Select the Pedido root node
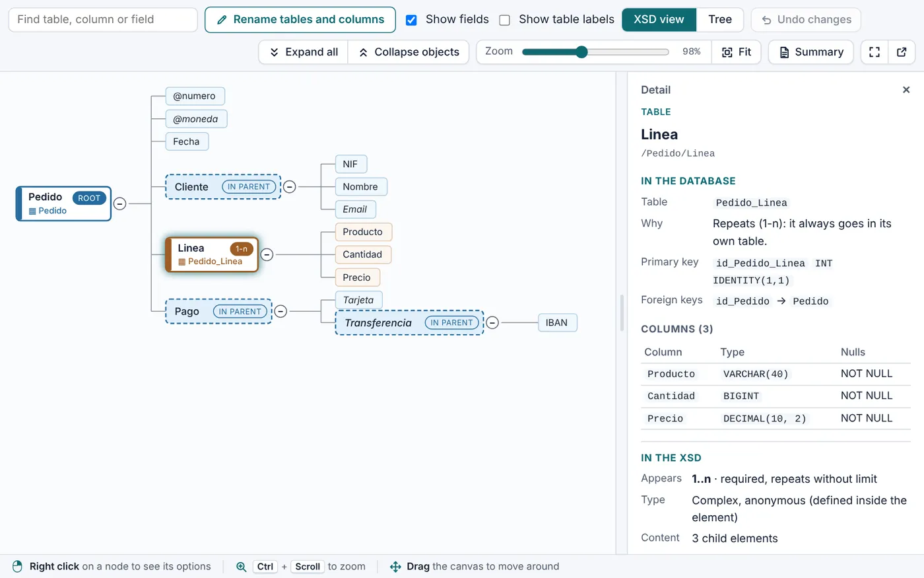Viewport: 924px width, 578px height. point(63,203)
